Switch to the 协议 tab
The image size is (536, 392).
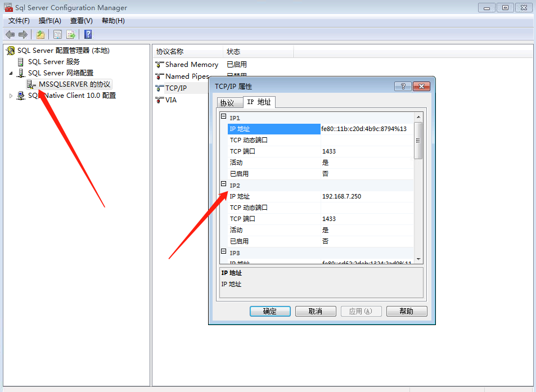[229, 102]
